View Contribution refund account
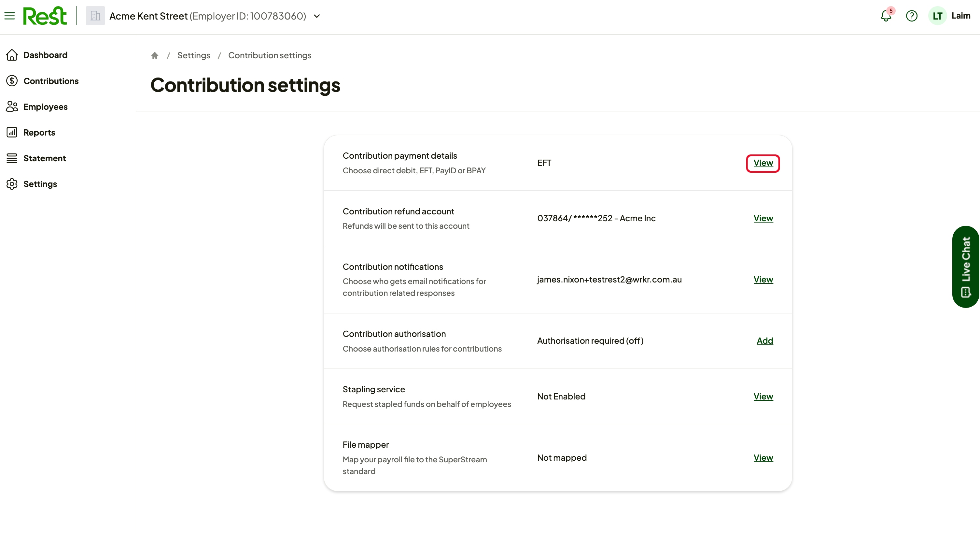The image size is (980, 535). tap(763, 219)
